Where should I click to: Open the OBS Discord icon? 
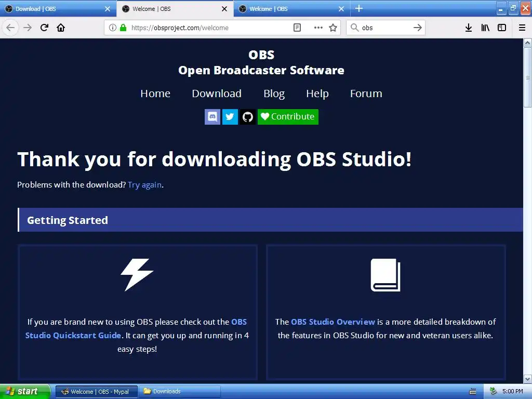212,117
